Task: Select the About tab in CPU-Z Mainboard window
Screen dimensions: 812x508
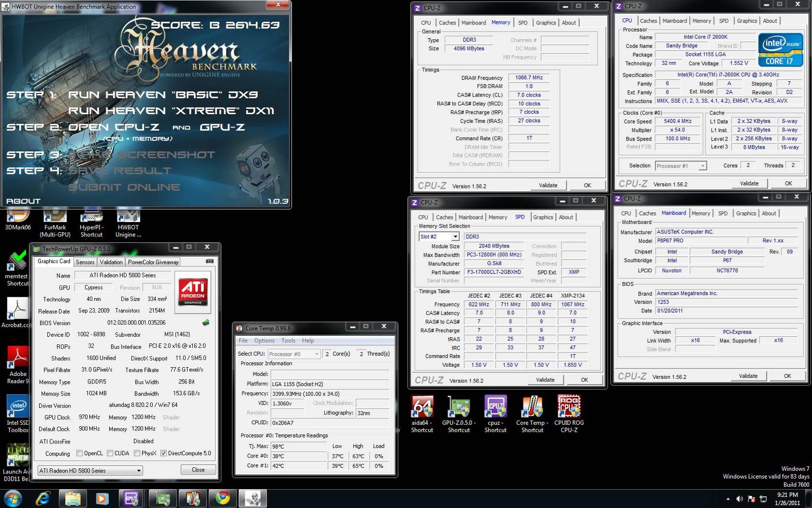Action: tap(769, 213)
